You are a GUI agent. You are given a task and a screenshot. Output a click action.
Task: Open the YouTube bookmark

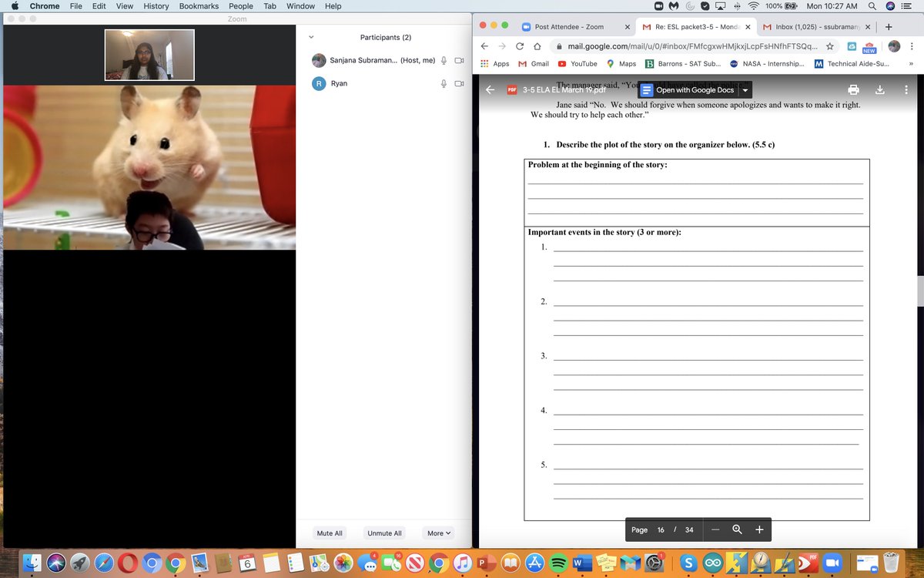click(x=577, y=64)
